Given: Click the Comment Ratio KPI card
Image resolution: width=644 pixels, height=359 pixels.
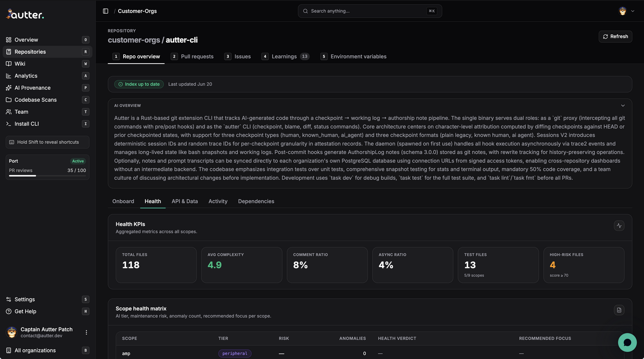Looking at the screenshot, I should (327, 265).
